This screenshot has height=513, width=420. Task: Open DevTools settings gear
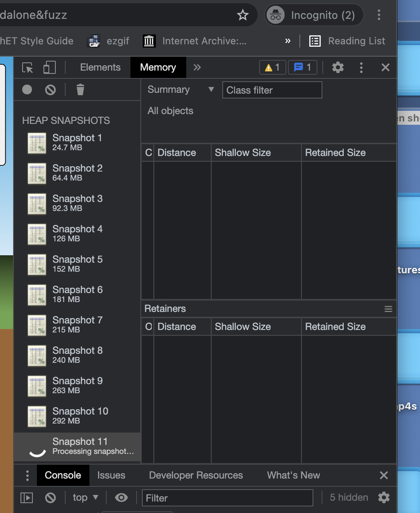(x=338, y=67)
